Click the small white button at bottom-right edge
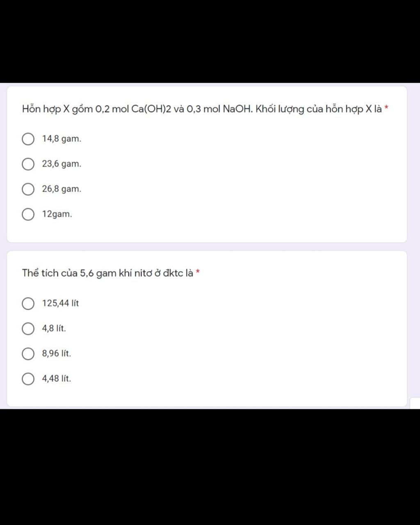This screenshot has width=420, height=525. [415, 403]
